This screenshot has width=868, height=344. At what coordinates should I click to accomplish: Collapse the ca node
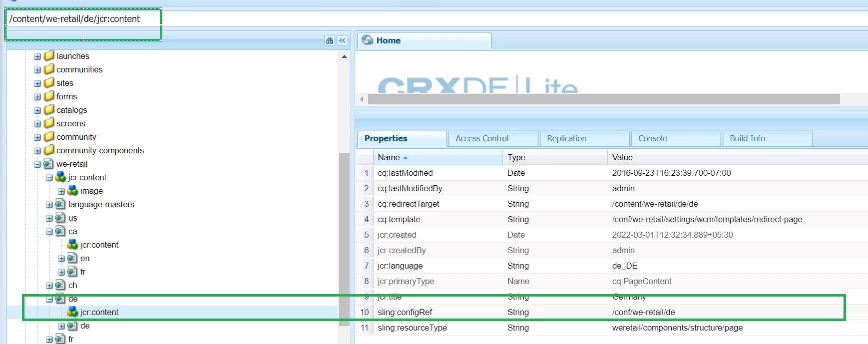pos(49,232)
